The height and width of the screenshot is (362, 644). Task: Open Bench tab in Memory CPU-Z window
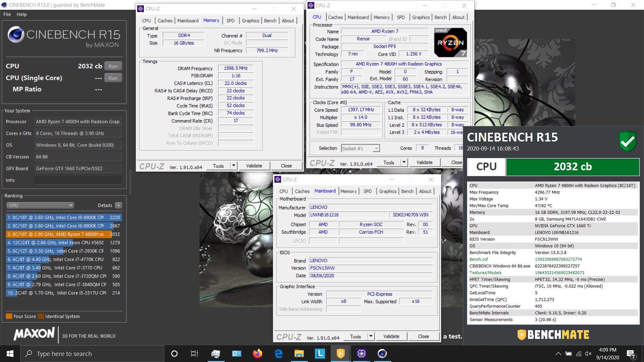(270, 21)
